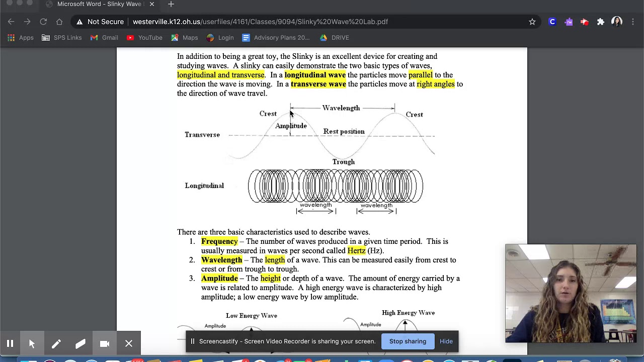Image resolution: width=644 pixels, height=362 pixels.
Task: Close the Slinky Wave Lab browser tab
Action: [x=151, y=4]
